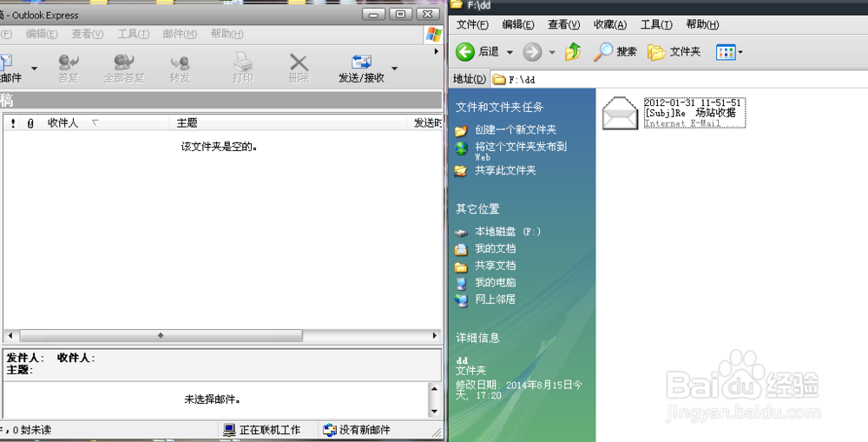Open the Back history dropdown arrow
This screenshot has width=868, height=442.
coord(510,53)
